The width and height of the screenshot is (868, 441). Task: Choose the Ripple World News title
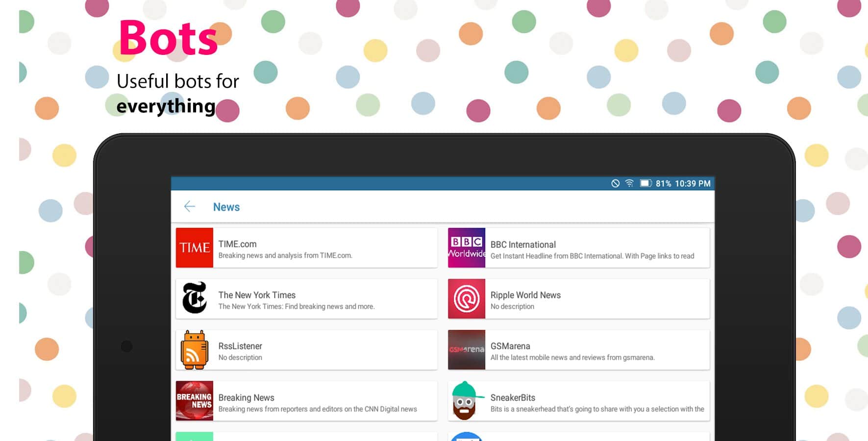525,295
